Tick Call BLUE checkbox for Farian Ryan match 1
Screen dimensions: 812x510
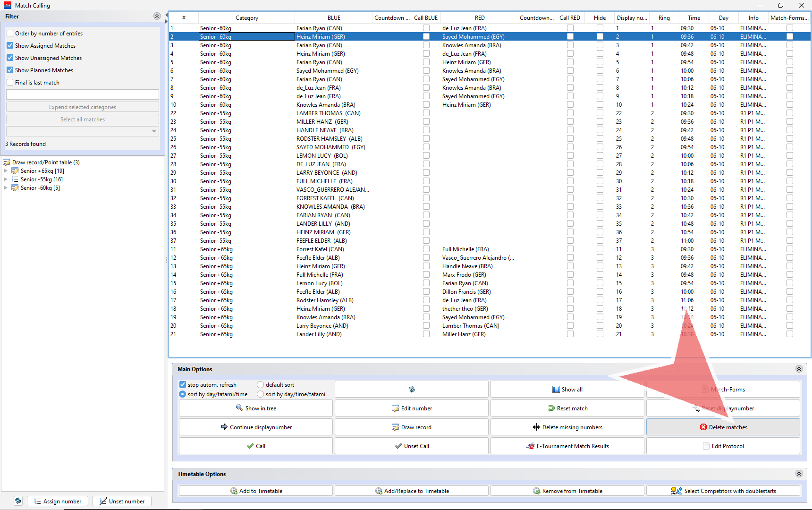coord(426,28)
